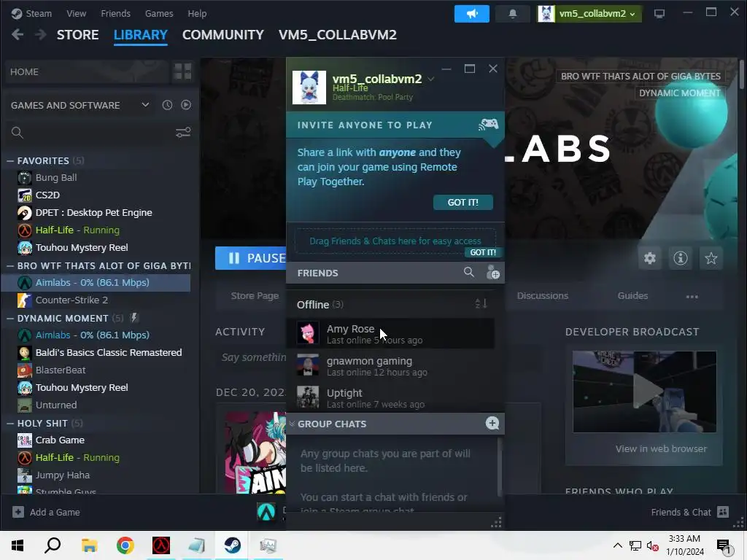Open Aimlabs Store Page link
Screen dimensions: 747x560
[255, 296]
